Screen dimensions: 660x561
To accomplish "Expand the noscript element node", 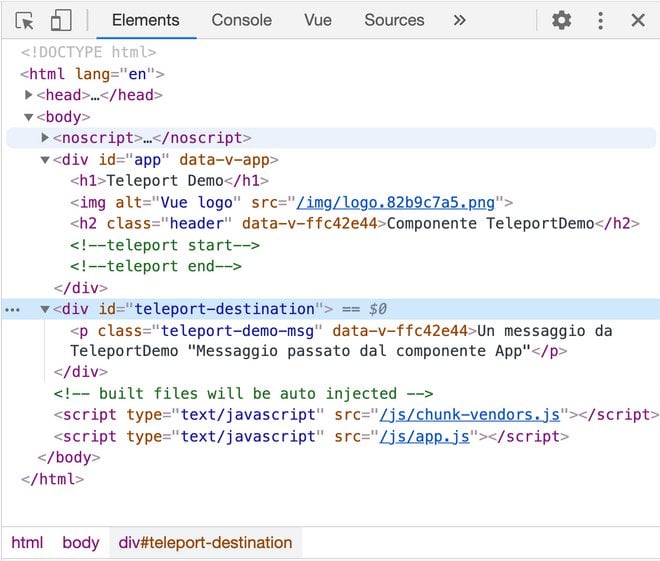I will pos(45,138).
